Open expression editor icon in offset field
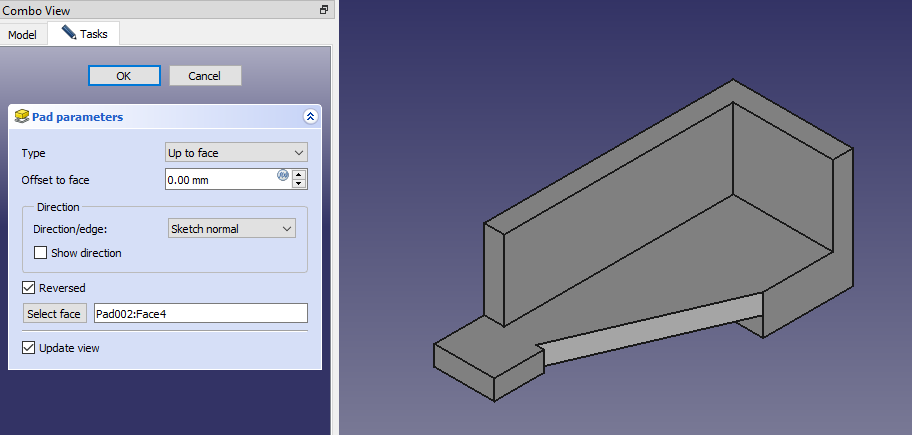 point(283,175)
